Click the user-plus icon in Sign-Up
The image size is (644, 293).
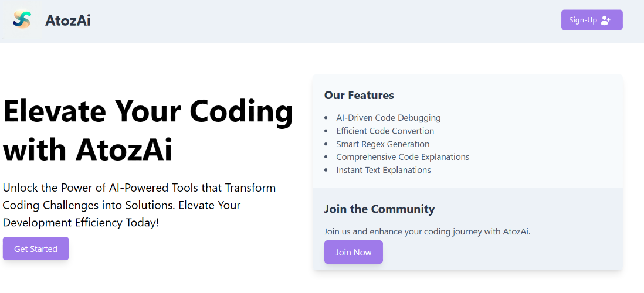[x=606, y=20]
